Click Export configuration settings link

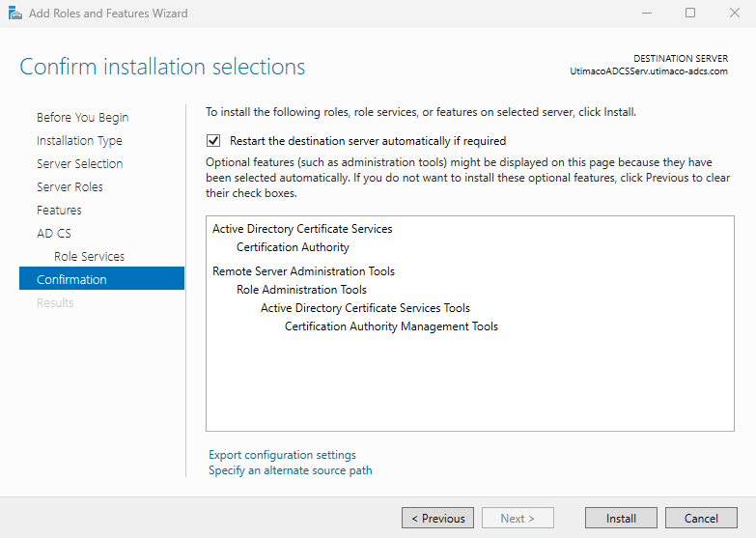click(282, 455)
